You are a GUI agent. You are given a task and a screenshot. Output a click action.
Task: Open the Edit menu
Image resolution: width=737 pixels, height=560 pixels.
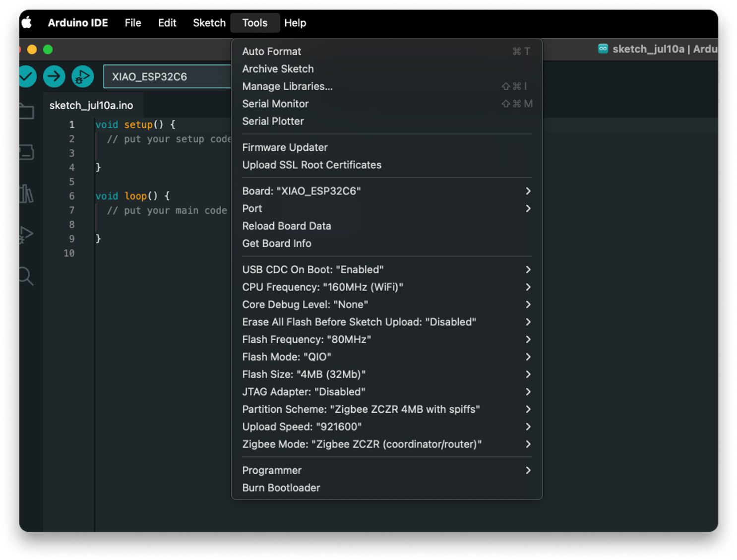167,23
